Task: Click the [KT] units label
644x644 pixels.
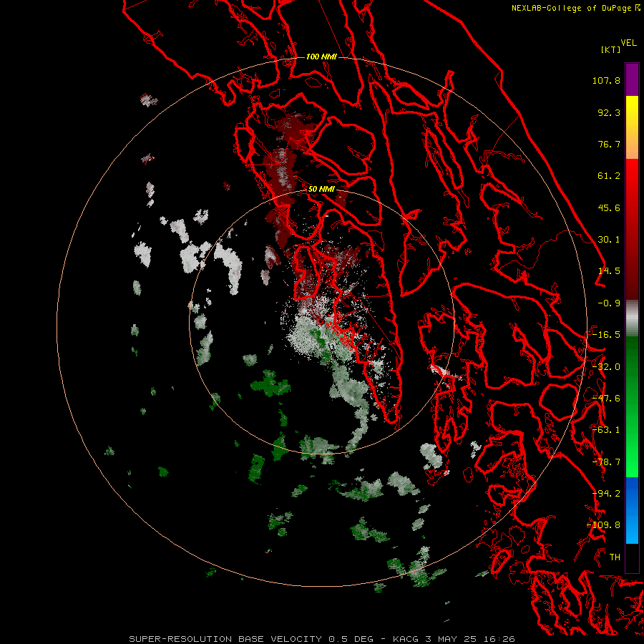Action: 610,49
